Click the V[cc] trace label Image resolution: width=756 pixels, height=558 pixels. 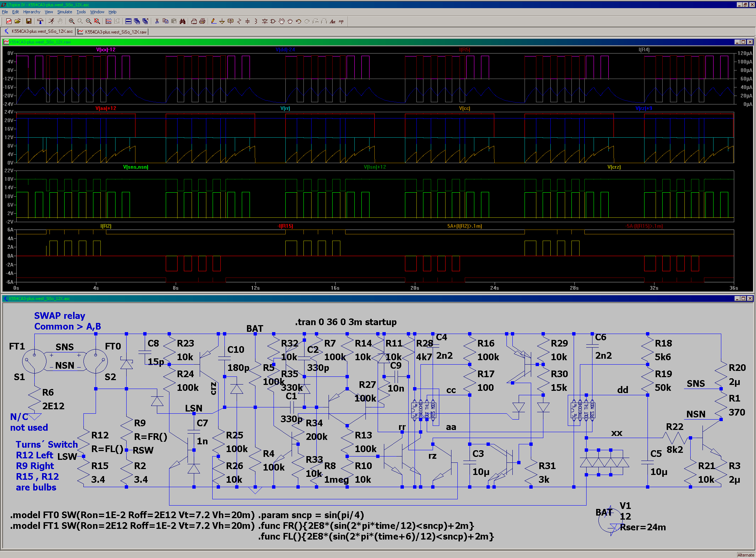click(465, 108)
